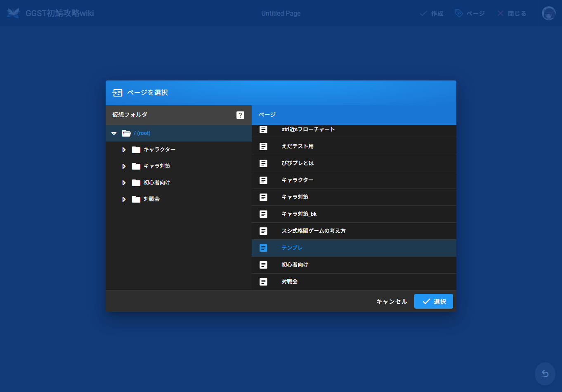562x392 pixels.
Task: Click the blue page icon beside テンプレ
Action: [263, 248]
